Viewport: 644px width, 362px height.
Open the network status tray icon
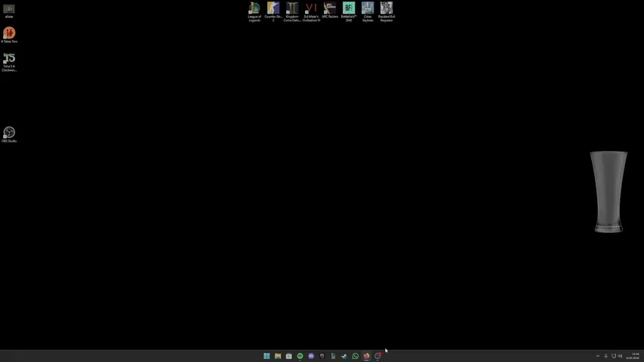[614, 356]
